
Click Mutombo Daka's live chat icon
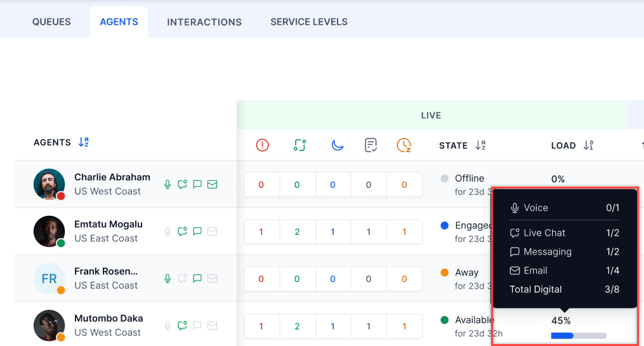click(183, 326)
